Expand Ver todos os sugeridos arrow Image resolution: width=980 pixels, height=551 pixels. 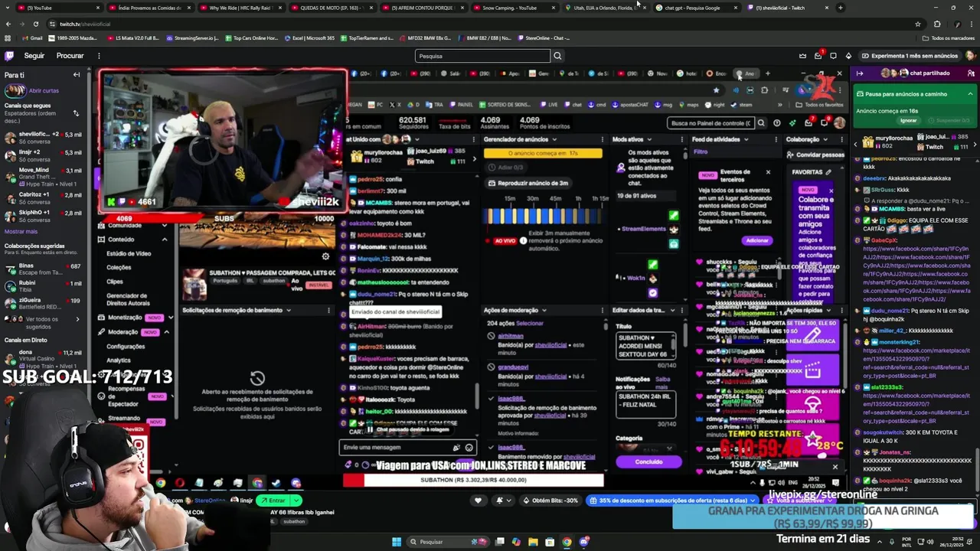[x=77, y=319]
